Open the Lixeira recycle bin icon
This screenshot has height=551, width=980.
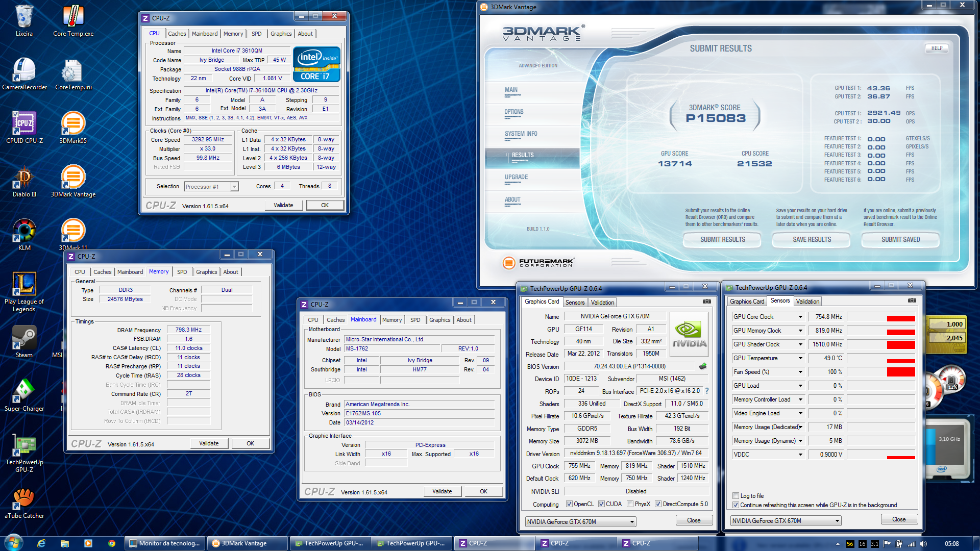pos(24,20)
